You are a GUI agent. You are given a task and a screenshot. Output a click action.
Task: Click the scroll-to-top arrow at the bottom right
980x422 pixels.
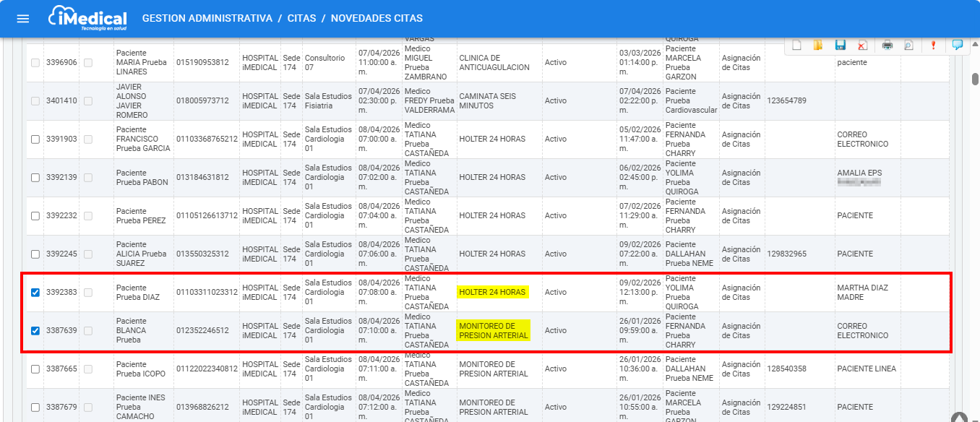pyautogui.click(x=959, y=417)
